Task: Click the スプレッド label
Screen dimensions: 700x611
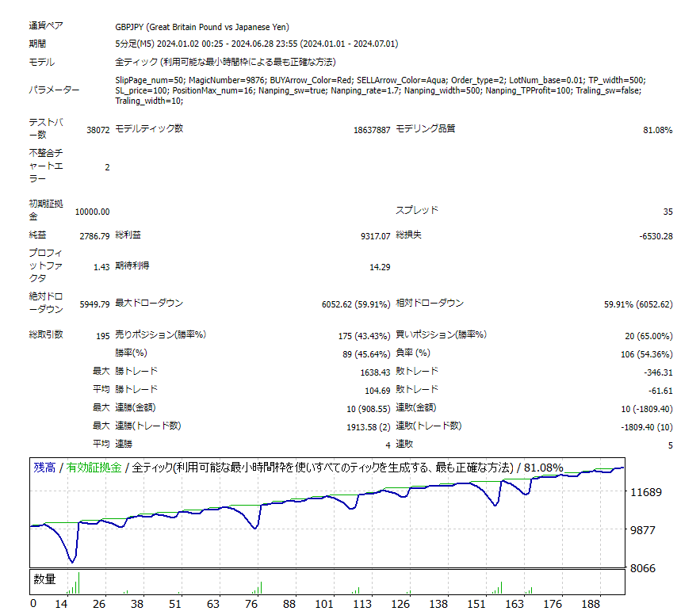Action: click(x=416, y=210)
